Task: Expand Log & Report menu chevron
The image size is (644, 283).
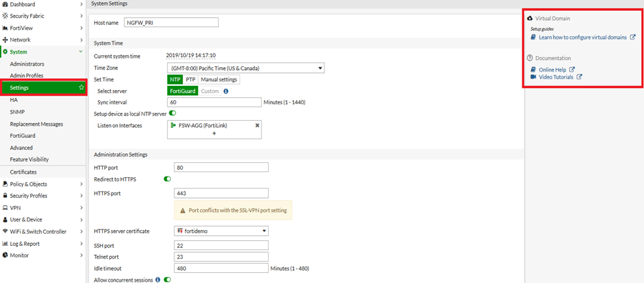Action: coord(81,244)
